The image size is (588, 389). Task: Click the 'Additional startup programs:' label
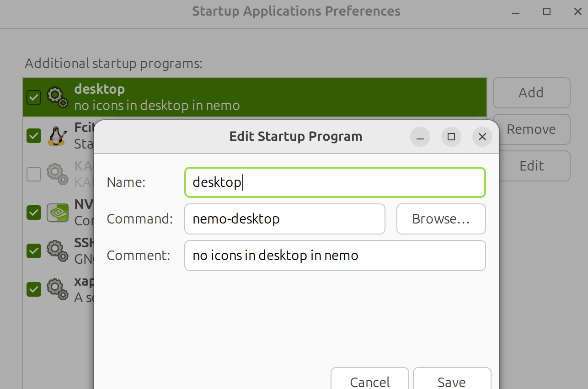(113, 63)
